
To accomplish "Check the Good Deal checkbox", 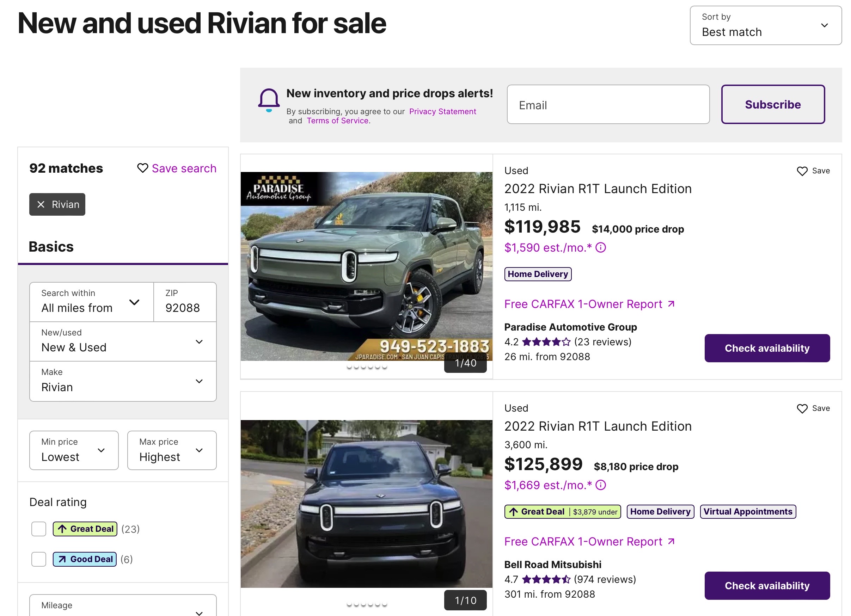I will (x=39, y=559).
